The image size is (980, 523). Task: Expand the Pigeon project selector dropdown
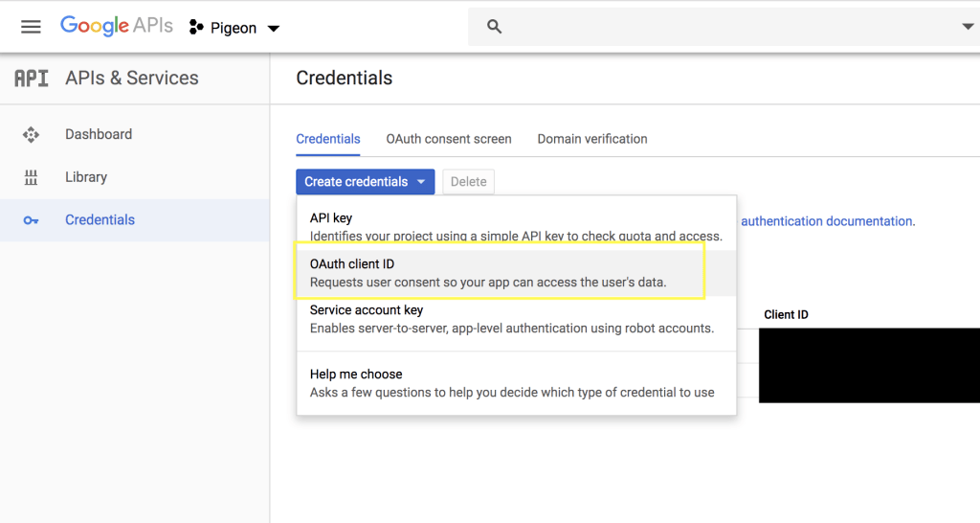(x=274, y=29)
